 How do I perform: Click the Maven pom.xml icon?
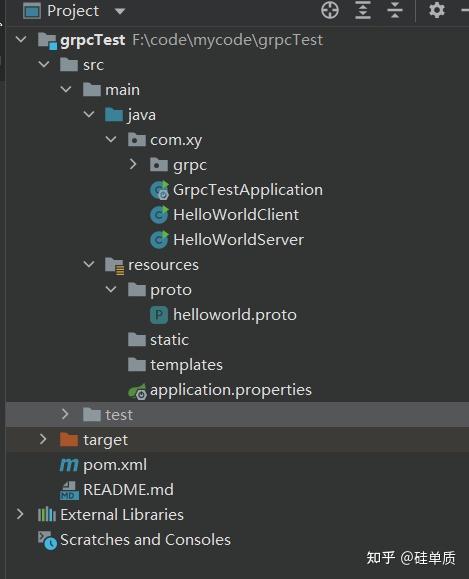69,465
